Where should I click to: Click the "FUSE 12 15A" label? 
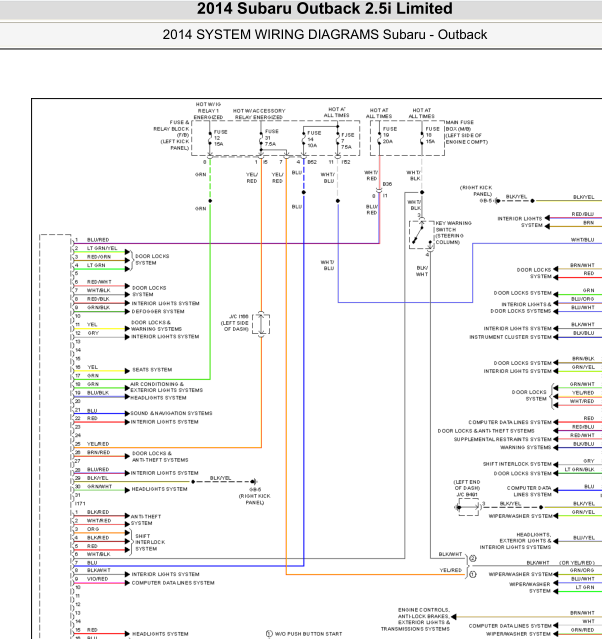coord(220,138)
